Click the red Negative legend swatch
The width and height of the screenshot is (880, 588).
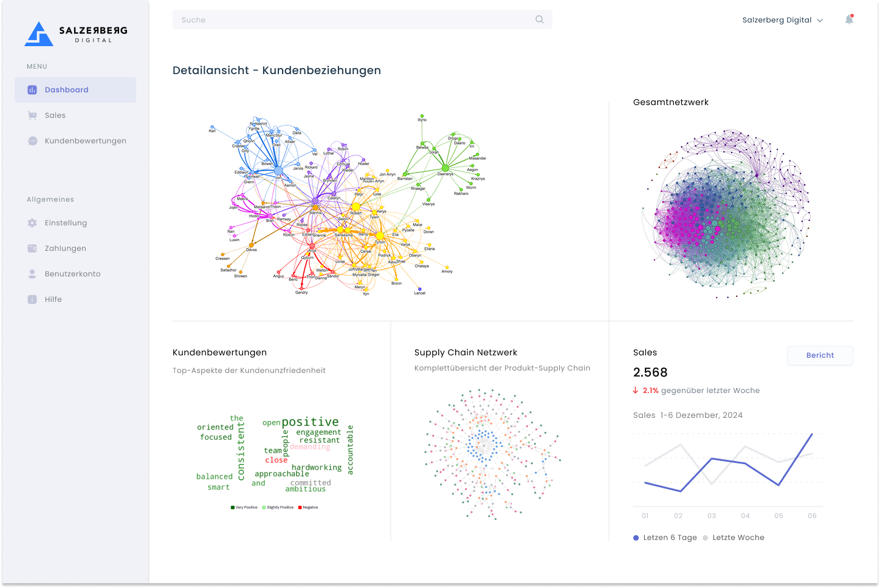(300, 507)
